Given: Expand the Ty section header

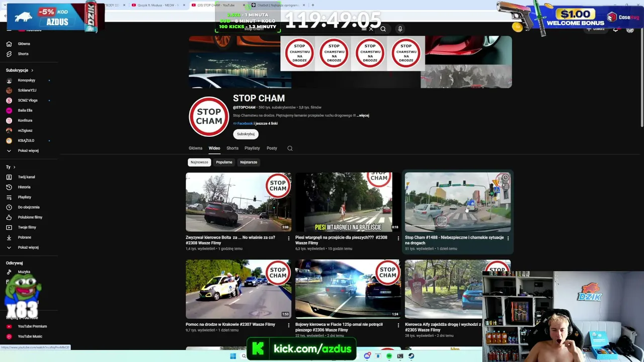Looking at the screenshot, I should (x=11, y=167).
